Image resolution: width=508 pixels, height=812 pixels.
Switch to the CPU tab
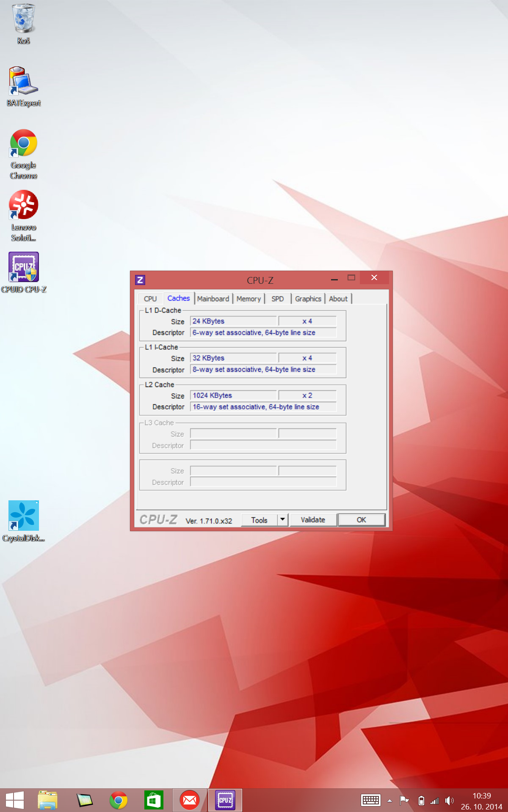(x=150, y=299)
